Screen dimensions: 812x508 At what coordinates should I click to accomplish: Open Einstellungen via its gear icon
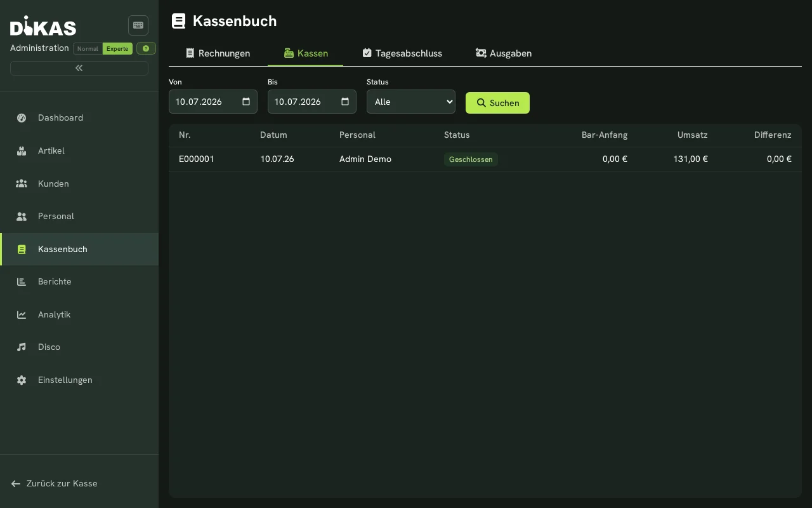pyautogui.click(x=22, y=380)
